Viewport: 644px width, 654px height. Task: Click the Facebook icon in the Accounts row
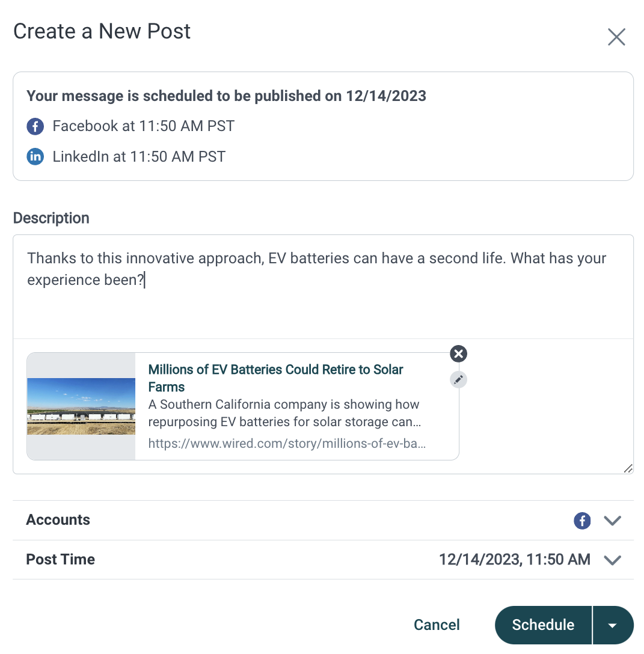pos(581,521)
